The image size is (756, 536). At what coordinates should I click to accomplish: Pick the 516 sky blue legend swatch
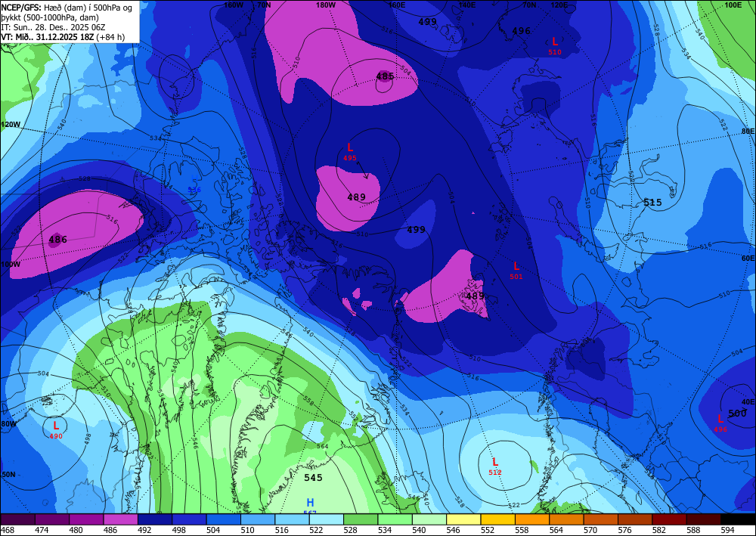click(x=292, y=519)
